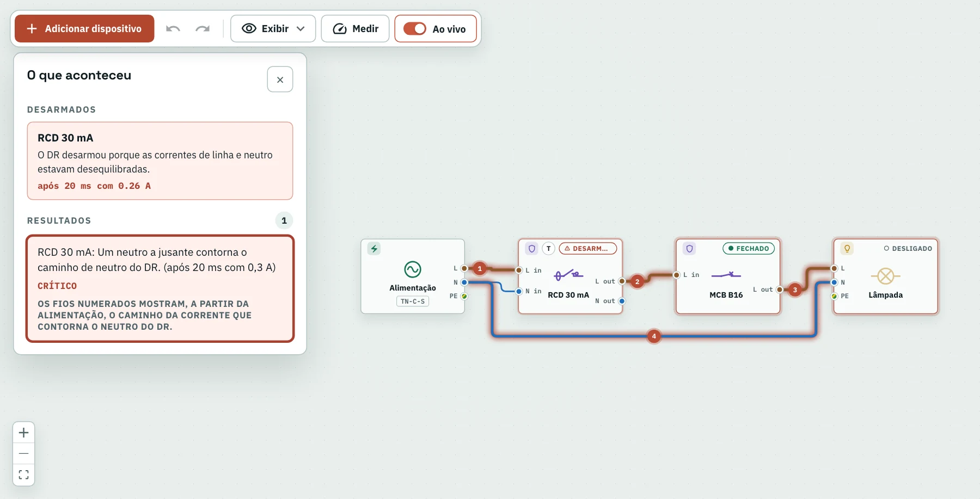Screen dimensions: 980x499
Task: Click the shield icon on RCD 30 mA
Action: [532, 249]
